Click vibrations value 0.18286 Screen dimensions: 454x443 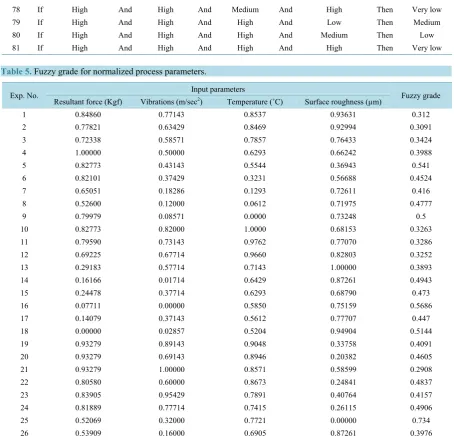point(171,191)
